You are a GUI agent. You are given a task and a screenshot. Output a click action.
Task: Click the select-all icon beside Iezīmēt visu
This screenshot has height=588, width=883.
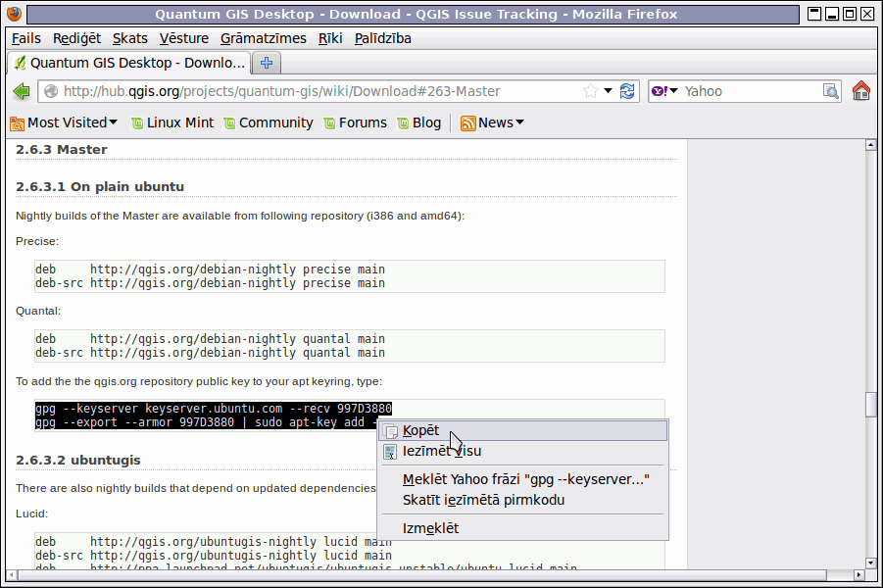(x=390, y=452)
